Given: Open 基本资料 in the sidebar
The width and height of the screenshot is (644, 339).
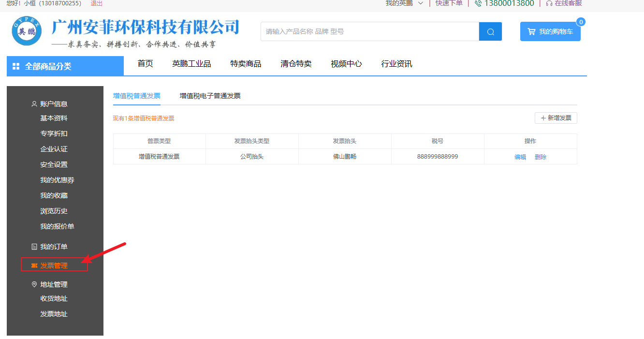Looking at the screenshot, I should coord(54,118).
